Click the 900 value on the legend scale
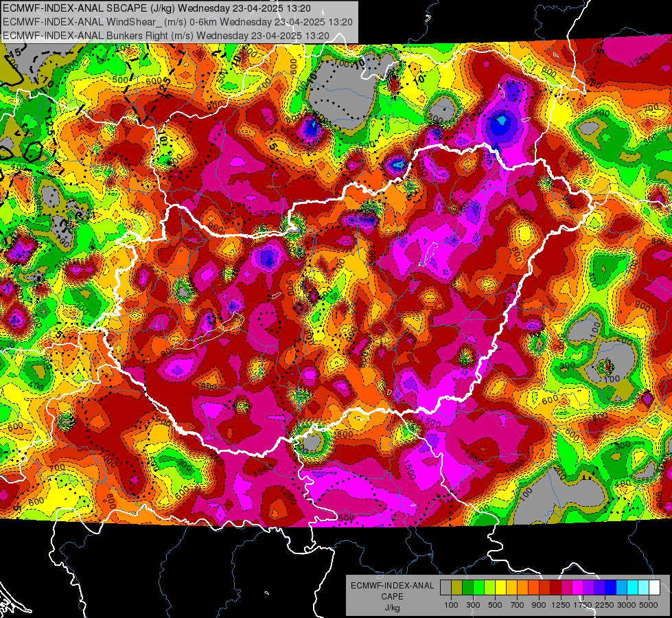Image resolution: width=672 pixels, height=618 pixels. point(539,605)
